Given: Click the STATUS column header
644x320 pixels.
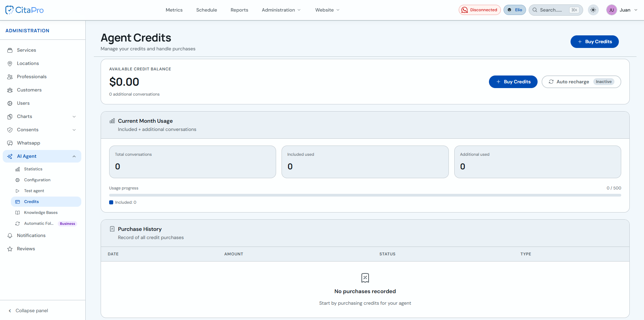Looking at the screenshot, I should pos(387,254).
